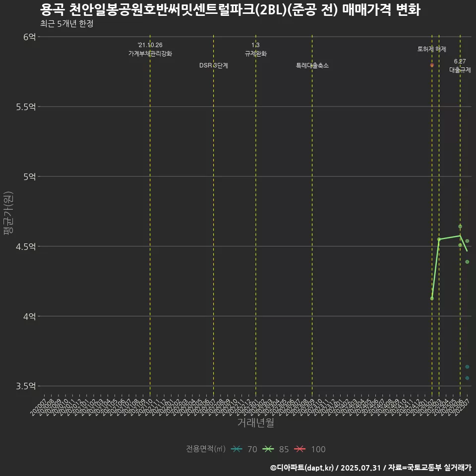Image resolution: width=476 pixels, height=476 pixels.
Task: Click the '4억' y-axis label
Action: [x=29, y=316]
